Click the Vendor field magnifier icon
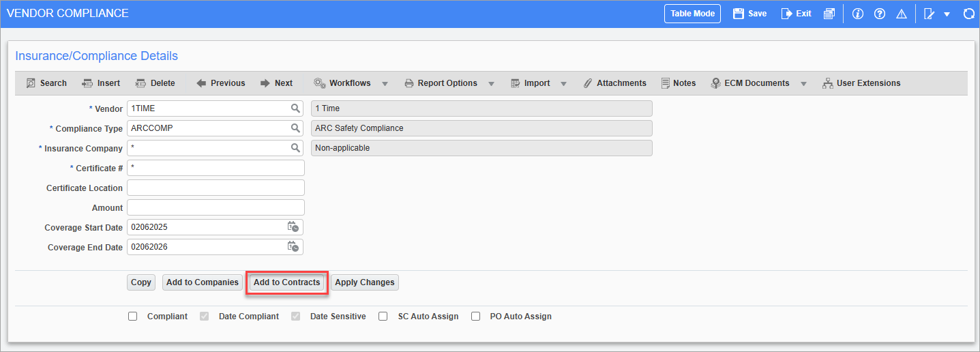 (295, 108)
